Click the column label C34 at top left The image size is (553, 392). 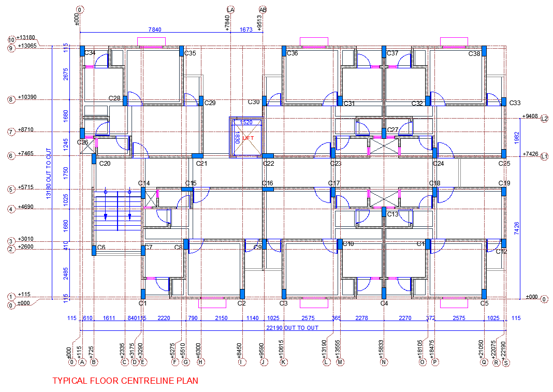(x=90, y=53)
